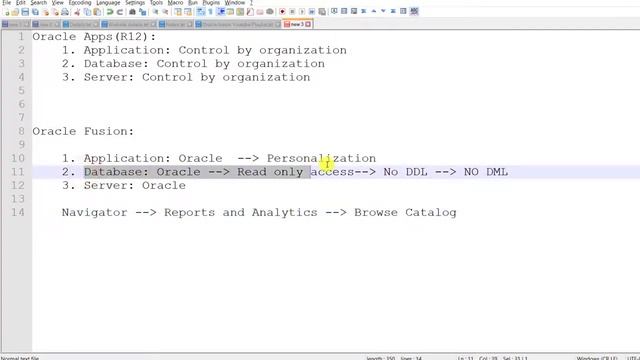
Task: Click the Replace toolbar icon
Action: click(142, 12)
